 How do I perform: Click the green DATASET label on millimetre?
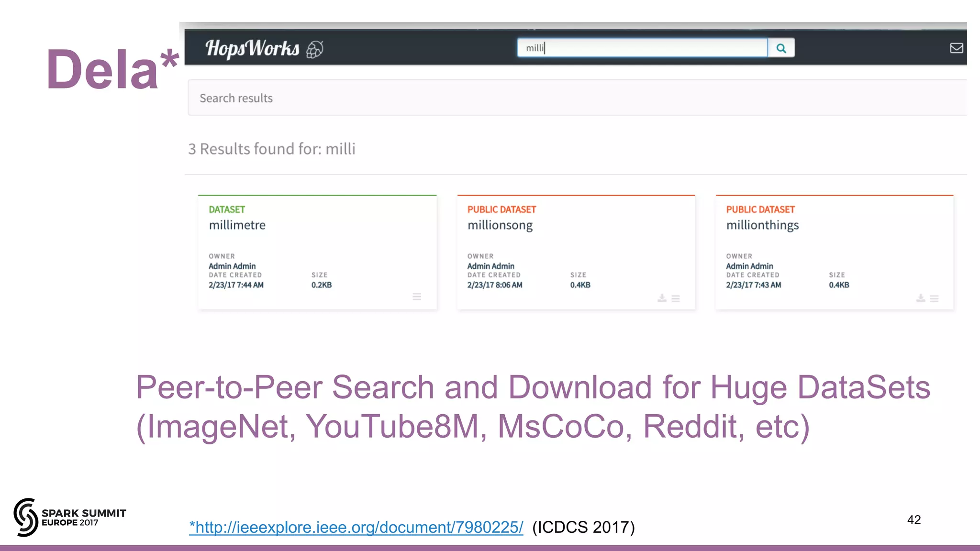pyautogui.click(x=227, y=209)
